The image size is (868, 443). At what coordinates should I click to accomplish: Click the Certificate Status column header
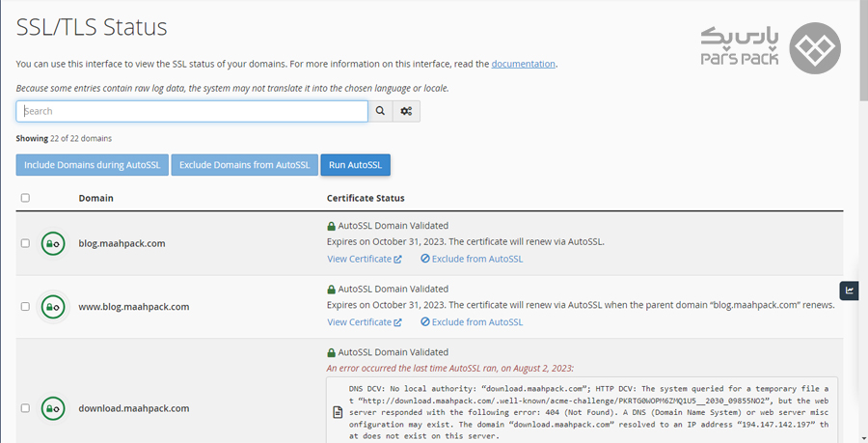coord(366,198)
